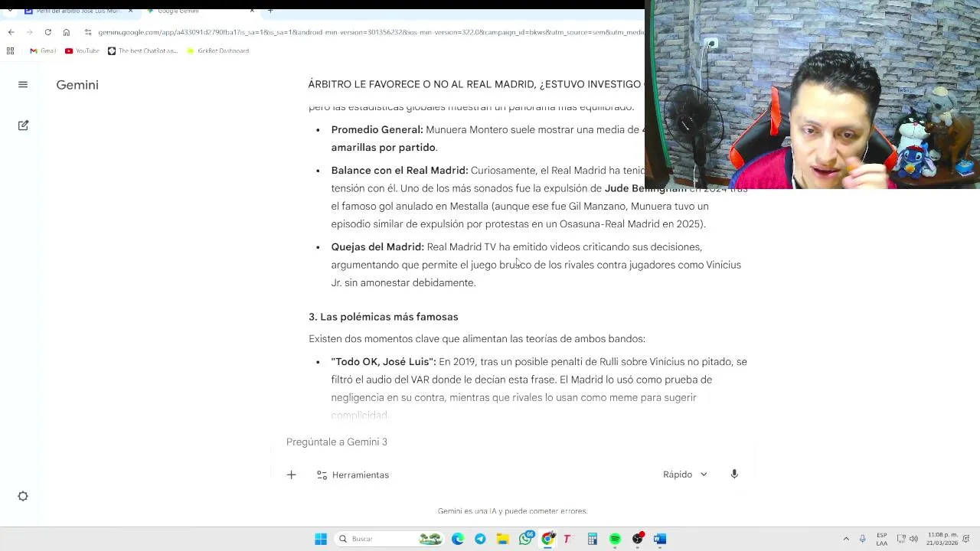980x551 pixels.
Task: Close the Google Gemini tab
Action: (252, 11)
